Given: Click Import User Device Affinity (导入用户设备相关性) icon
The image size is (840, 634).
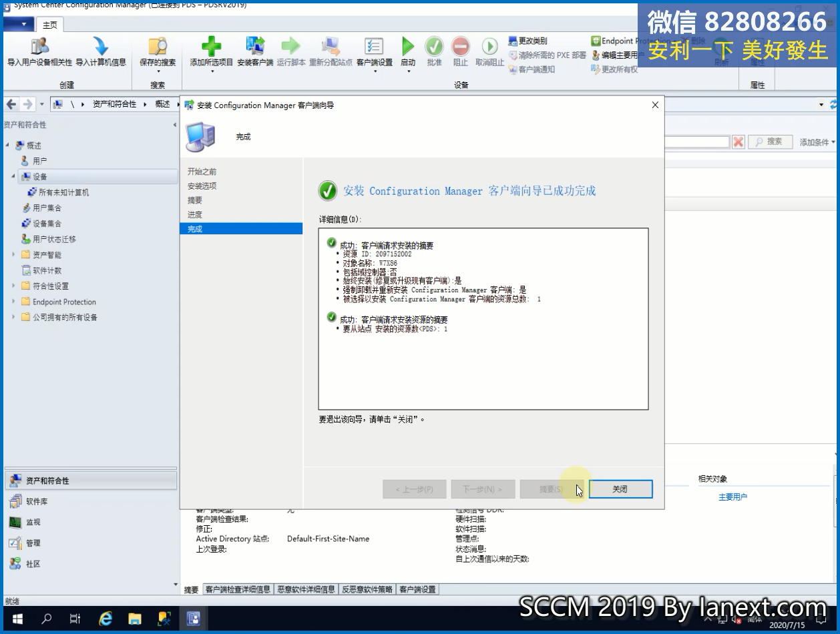Looking at the screenshot, I should (x=40, y=47).
